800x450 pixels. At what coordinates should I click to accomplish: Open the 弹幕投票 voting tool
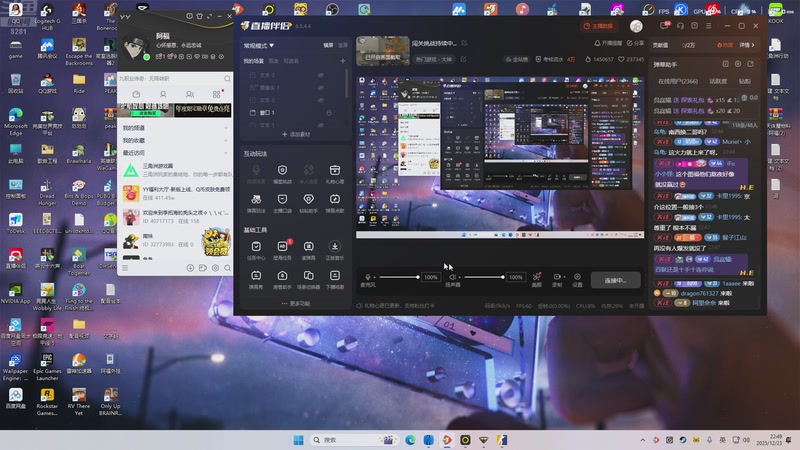(x=256, y=199)
